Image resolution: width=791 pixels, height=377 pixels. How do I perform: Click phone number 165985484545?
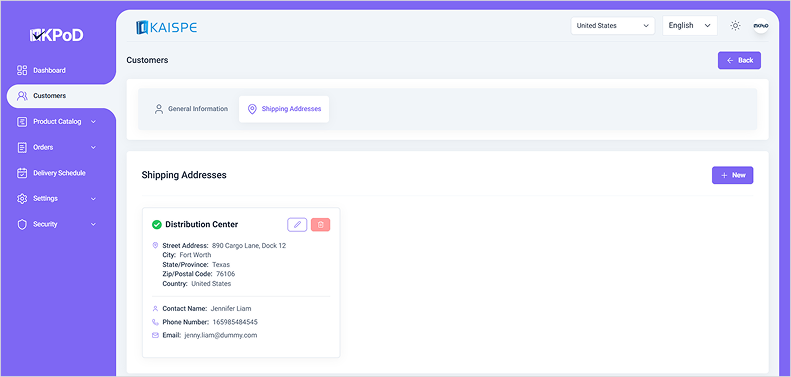pyautogui.click(x=236, y=322)
